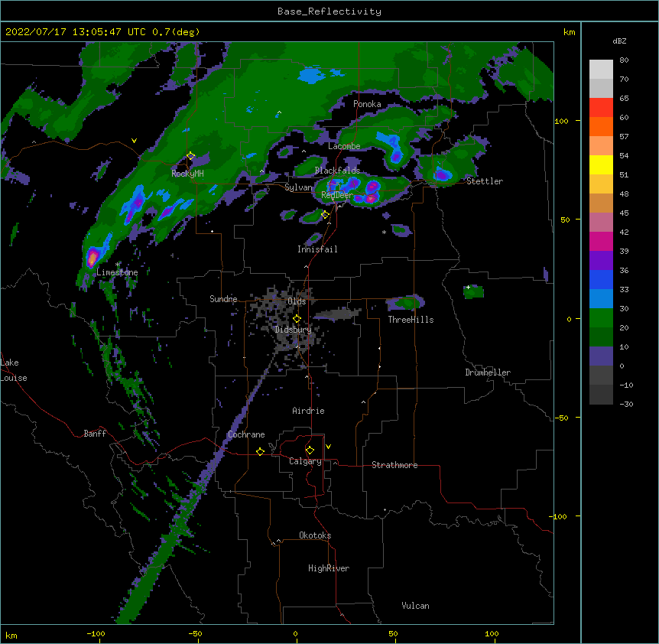The image size is (659, 644).
Task: Click the 100 km tick on right axis
Action: point(561,121)
